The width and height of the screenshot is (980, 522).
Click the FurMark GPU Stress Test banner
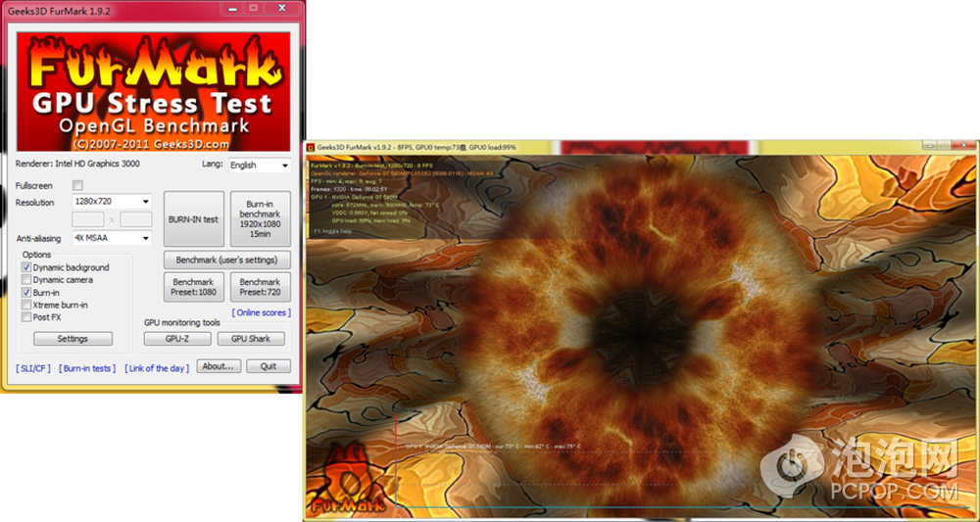153,91
